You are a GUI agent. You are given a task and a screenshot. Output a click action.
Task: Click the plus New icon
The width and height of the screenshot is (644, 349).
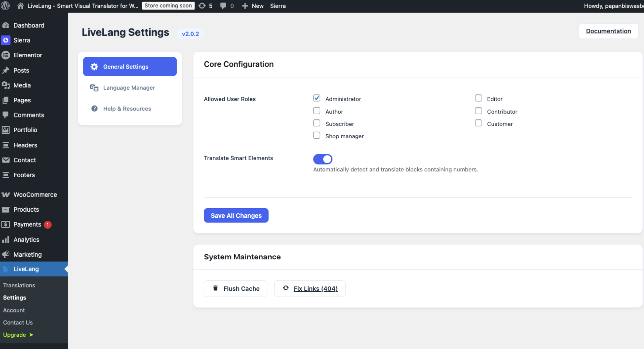pos(245,6)
